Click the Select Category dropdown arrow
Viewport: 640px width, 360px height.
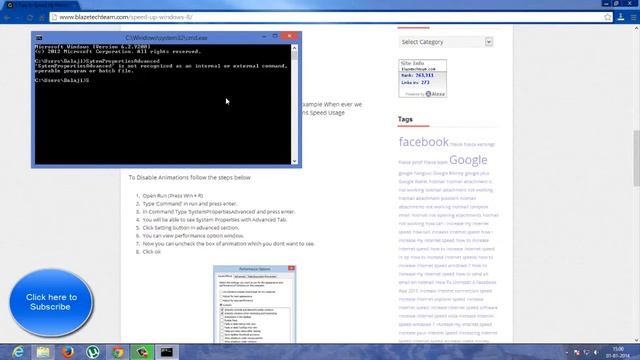pos(489,42)
